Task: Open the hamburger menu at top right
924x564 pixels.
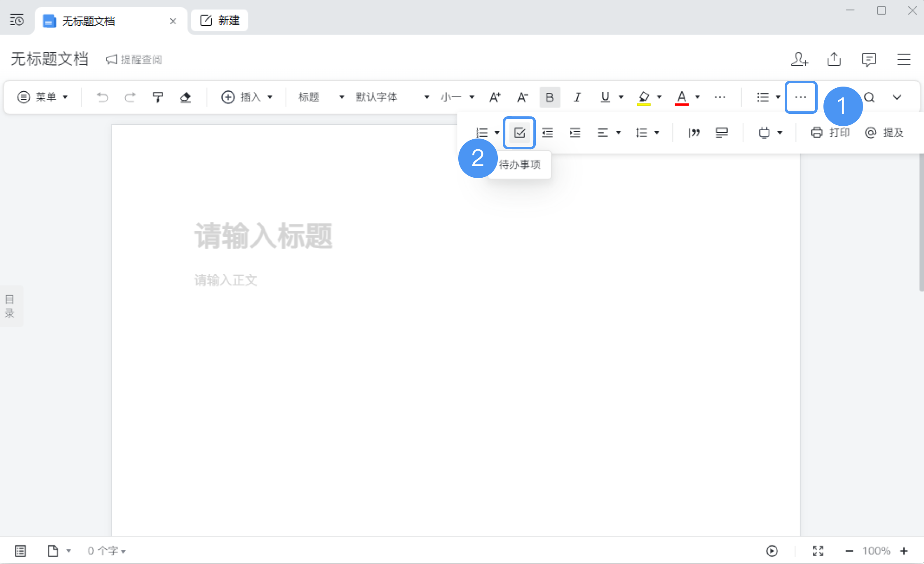Action: point(904,59)
